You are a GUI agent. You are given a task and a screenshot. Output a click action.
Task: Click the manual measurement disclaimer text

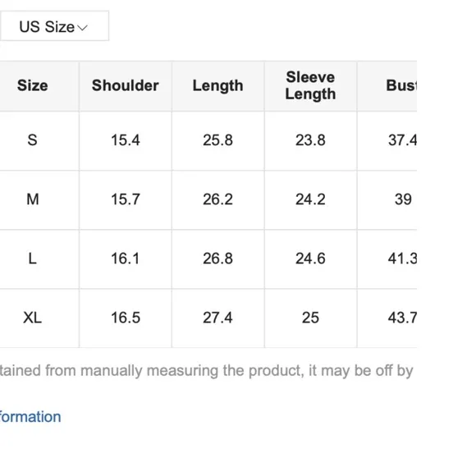click(207, 371)
